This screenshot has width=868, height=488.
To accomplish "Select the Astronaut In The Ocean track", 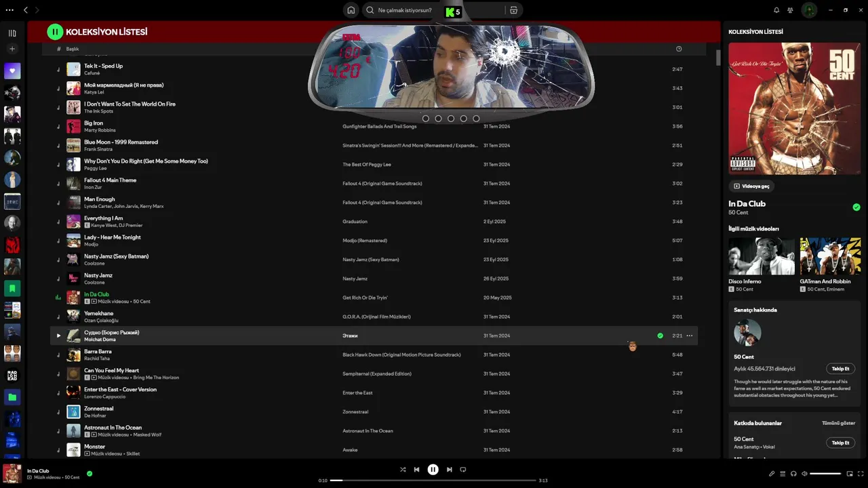I will pyautogui.click(x=374, y=430).
